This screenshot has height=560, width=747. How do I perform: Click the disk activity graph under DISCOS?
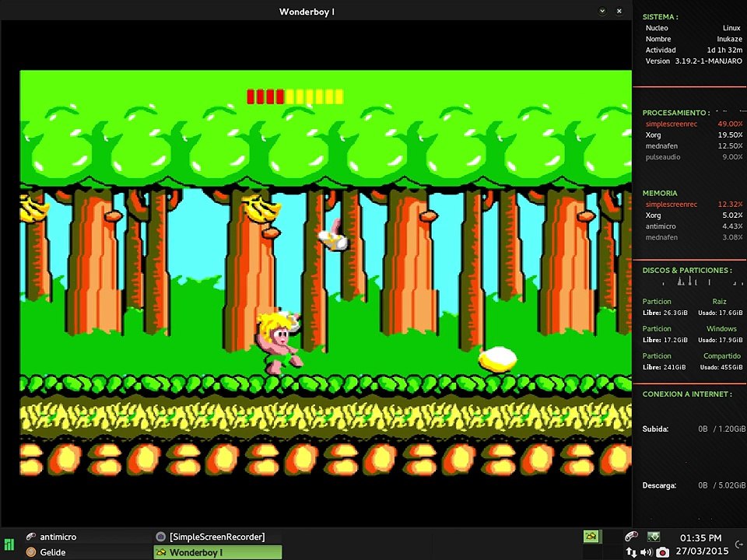tap(703, 282)
